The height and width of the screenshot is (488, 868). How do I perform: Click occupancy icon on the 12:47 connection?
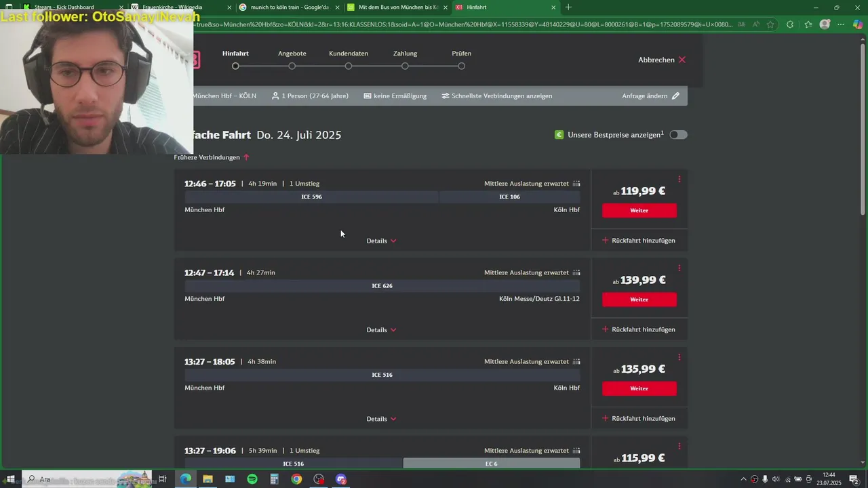pos(576,272)
